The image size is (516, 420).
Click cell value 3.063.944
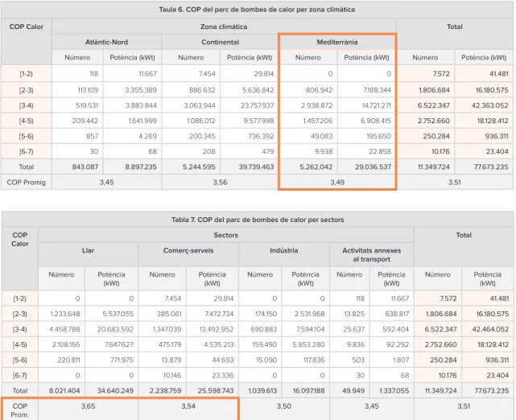[200, 105]
